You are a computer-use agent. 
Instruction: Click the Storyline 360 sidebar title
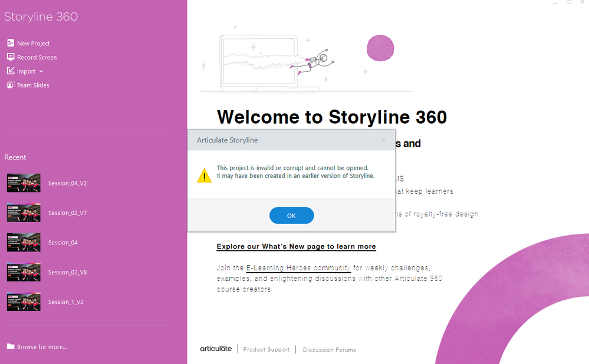point(41,16)
